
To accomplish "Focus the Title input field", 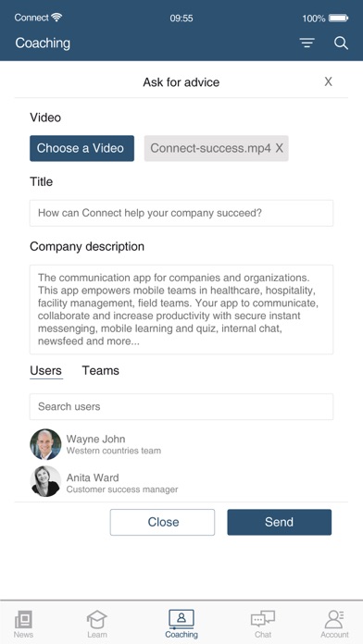I will pos(181,213).
